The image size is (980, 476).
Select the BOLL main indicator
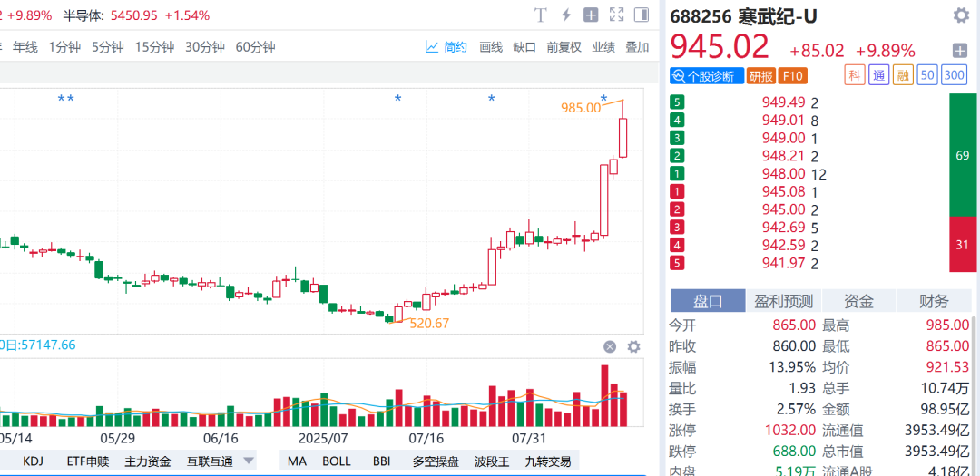[x=337, y=461]
